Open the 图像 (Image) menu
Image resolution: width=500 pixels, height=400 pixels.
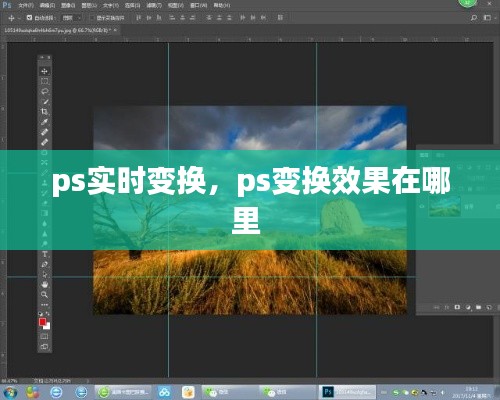pyautogui.click(x=68, y=5)
